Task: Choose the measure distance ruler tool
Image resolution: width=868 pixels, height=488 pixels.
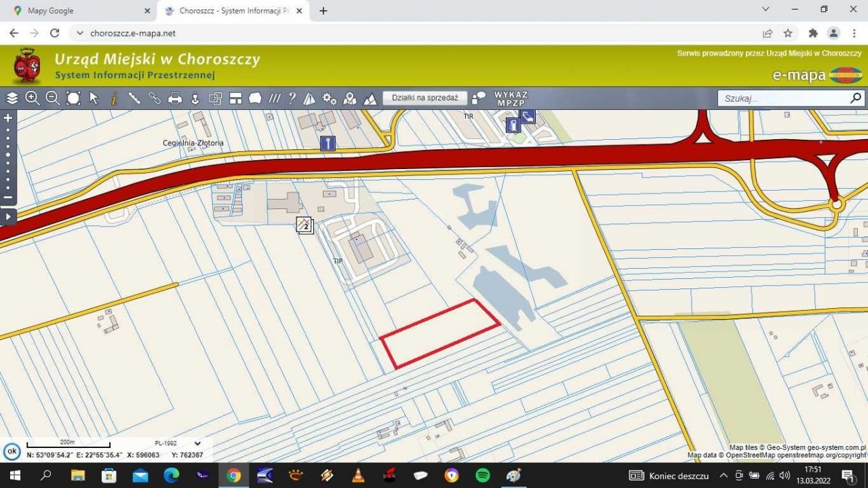Action: point(134,98)
